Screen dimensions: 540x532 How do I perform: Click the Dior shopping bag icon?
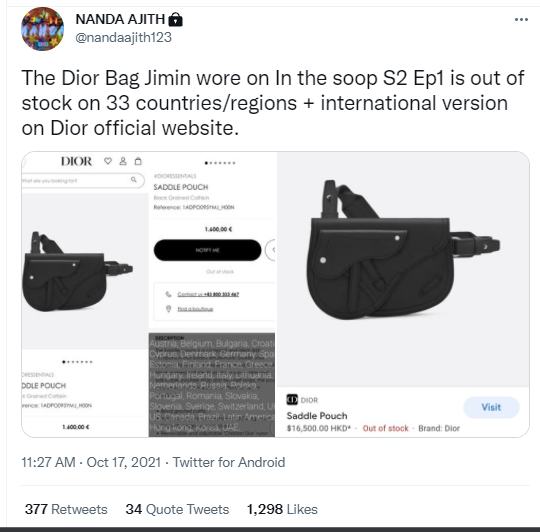[x=138, y=161]
